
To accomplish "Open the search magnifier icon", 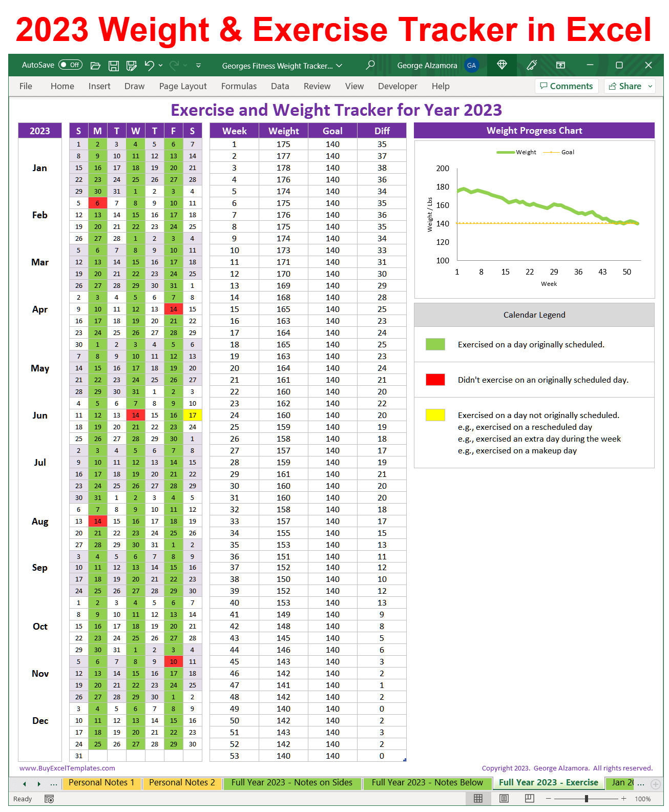I will click(x=370, y=65).
